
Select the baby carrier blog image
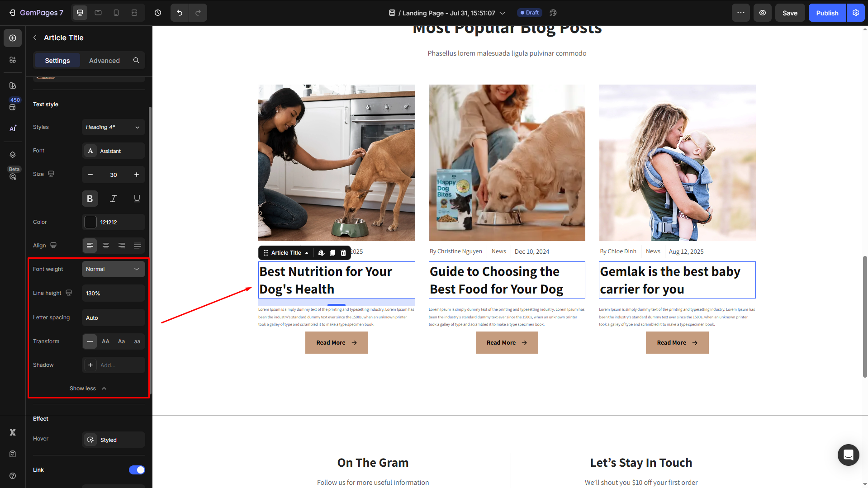point(677,163)
